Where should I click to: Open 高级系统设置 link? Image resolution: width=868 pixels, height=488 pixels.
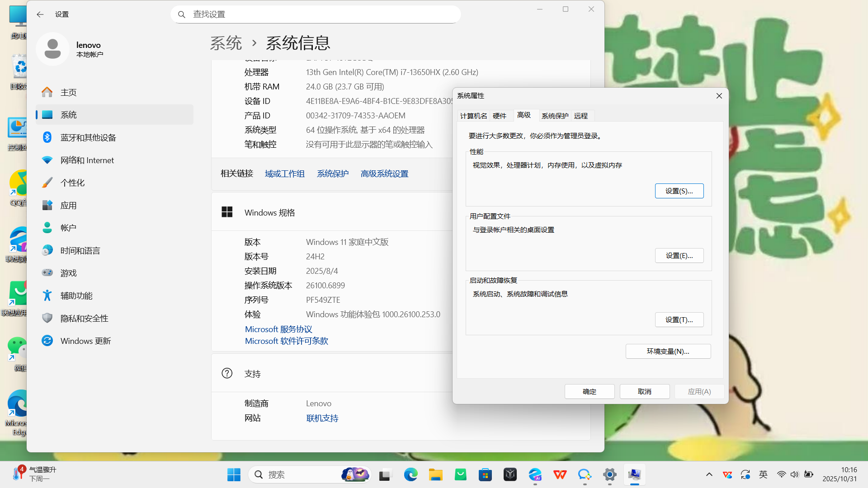click(x=384, y=173)
